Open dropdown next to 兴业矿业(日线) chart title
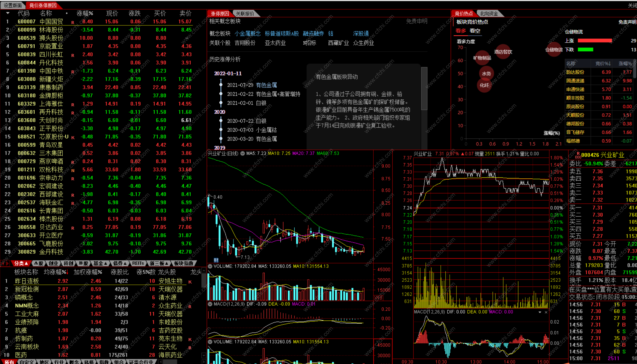This screenshot has width=637, height=364. click(x=242, y=153)
